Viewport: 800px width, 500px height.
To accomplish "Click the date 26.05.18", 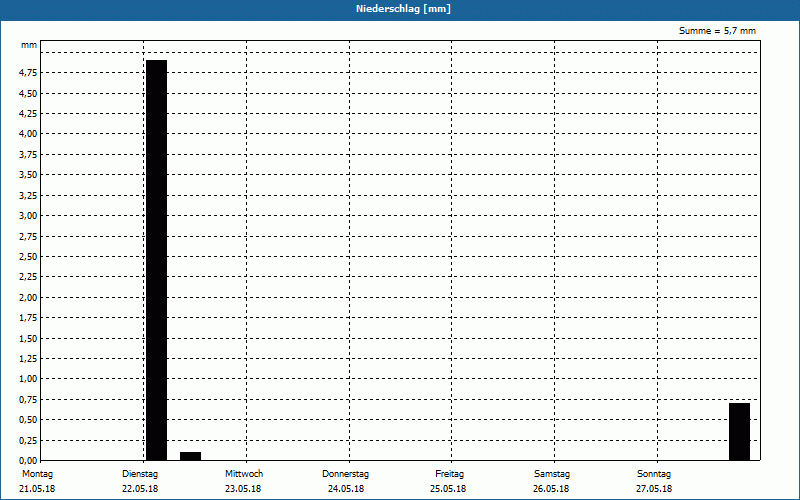I will (x=551, y=489).
